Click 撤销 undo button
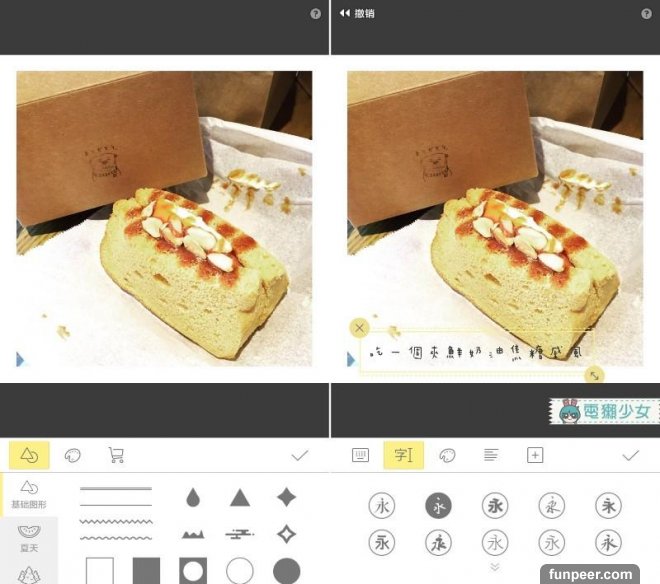This screenshot has height=584, width=660. [358, 13]
